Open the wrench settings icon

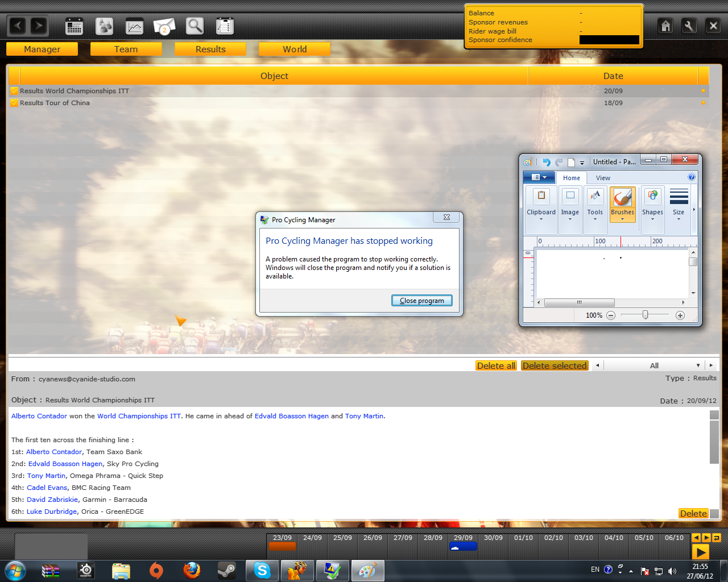(x=689, y=26)
